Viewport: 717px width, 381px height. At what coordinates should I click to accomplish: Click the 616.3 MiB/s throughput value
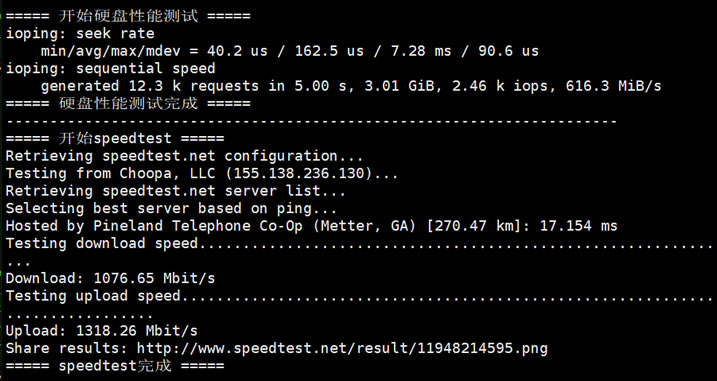(x=613, y=86)
